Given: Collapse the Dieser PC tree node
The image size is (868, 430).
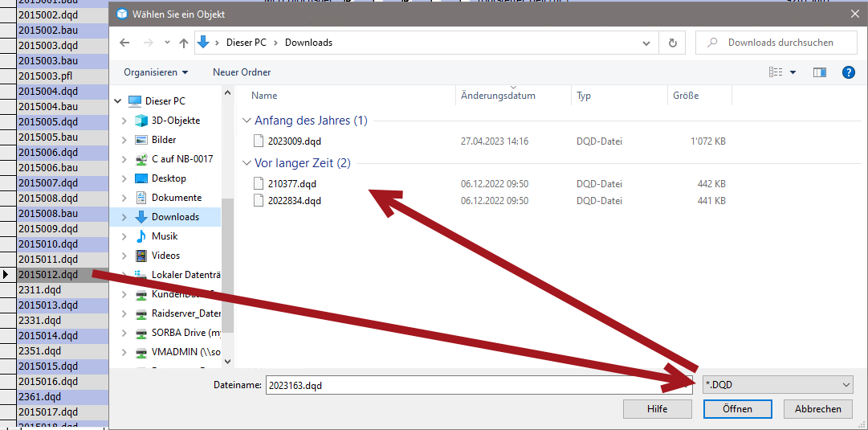Looking at the screenshot, I should tap(118, 101).
